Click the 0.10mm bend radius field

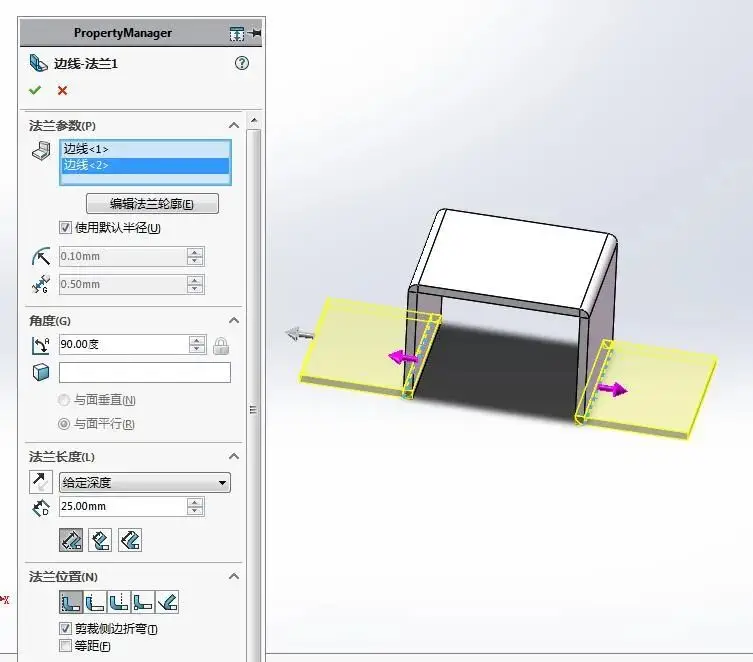pyautogui.click(x=123, y=256)
